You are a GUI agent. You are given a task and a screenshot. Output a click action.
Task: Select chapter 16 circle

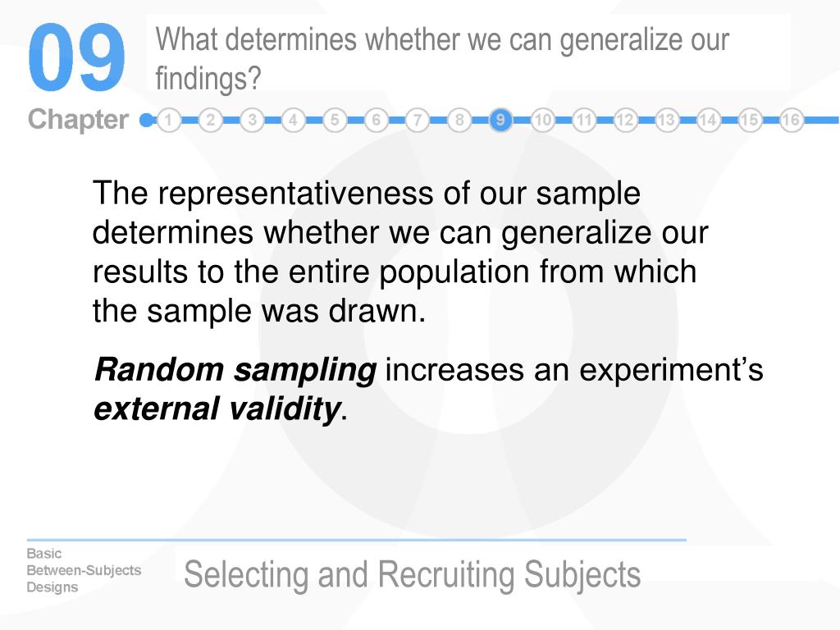792,120
